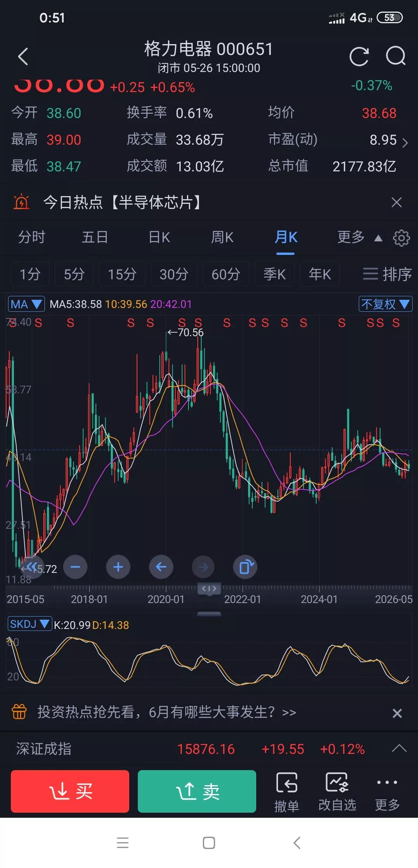The image size is (418, 868).
Task: Expand the 深证成指 index bar
Action: 399,748
